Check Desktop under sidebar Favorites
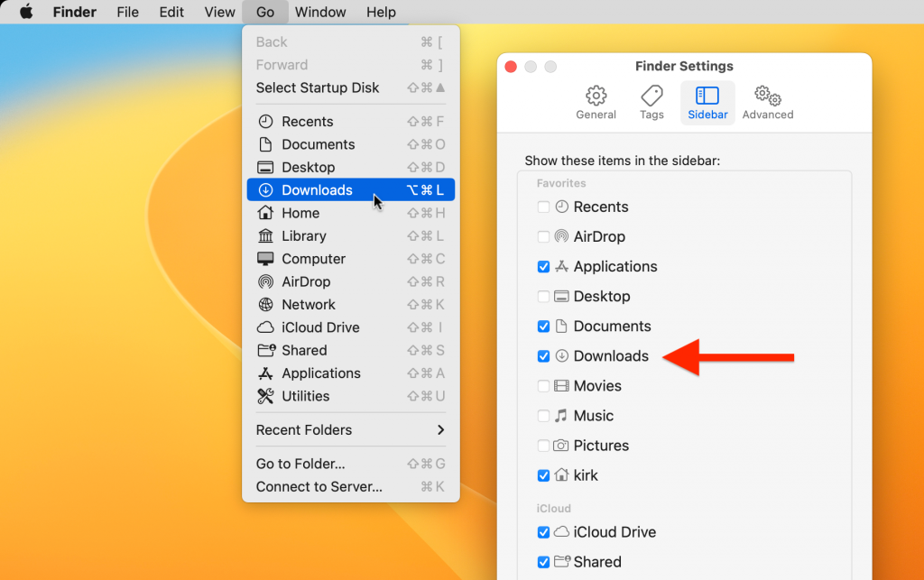 544,296
